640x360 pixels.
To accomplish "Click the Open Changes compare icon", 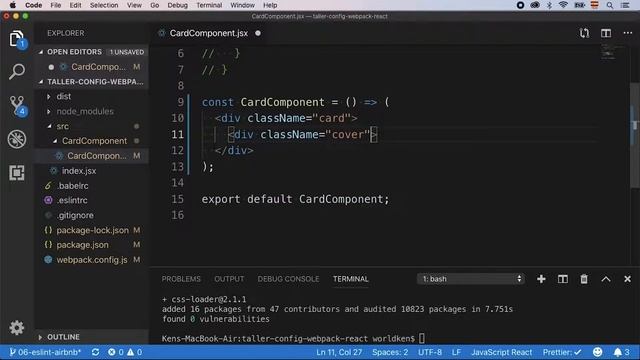I will click(x=584, y=33).
